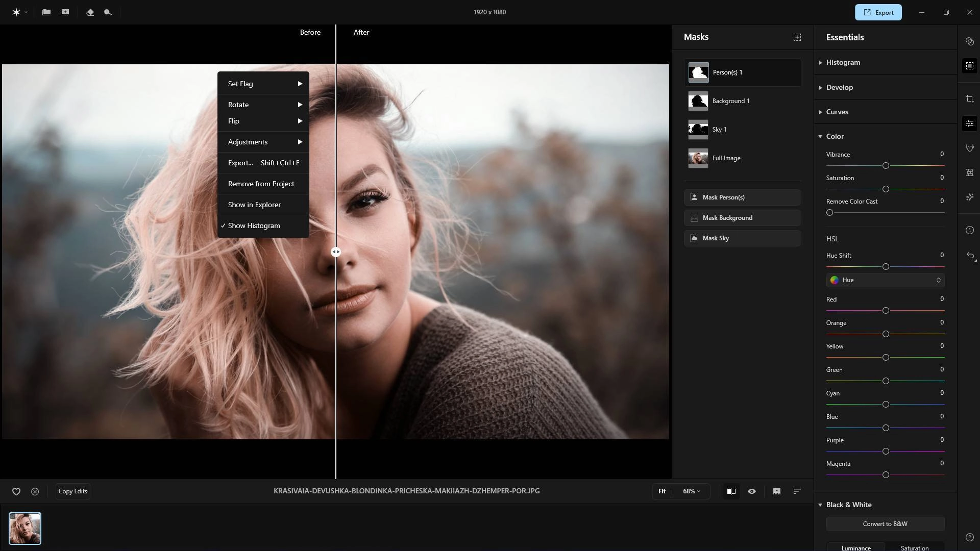
Task: Choose Remove from Project
Action: 263,184
